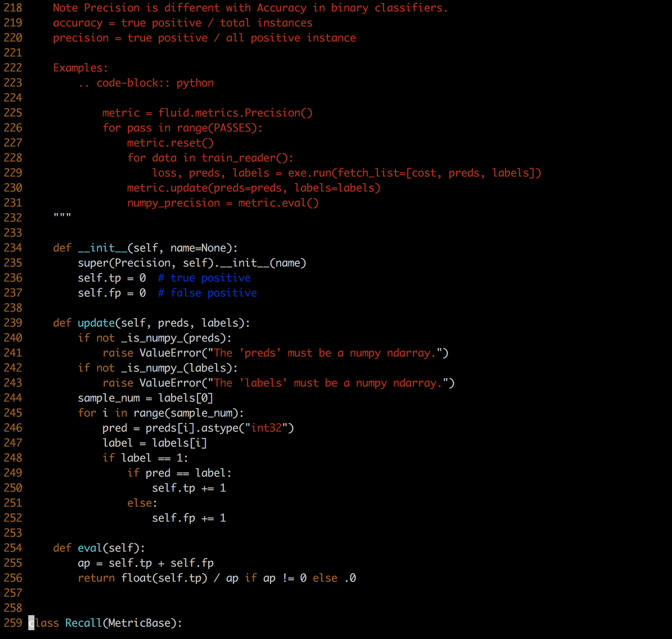Select the MetricBase parent class reference

click(x=139, y=623)
